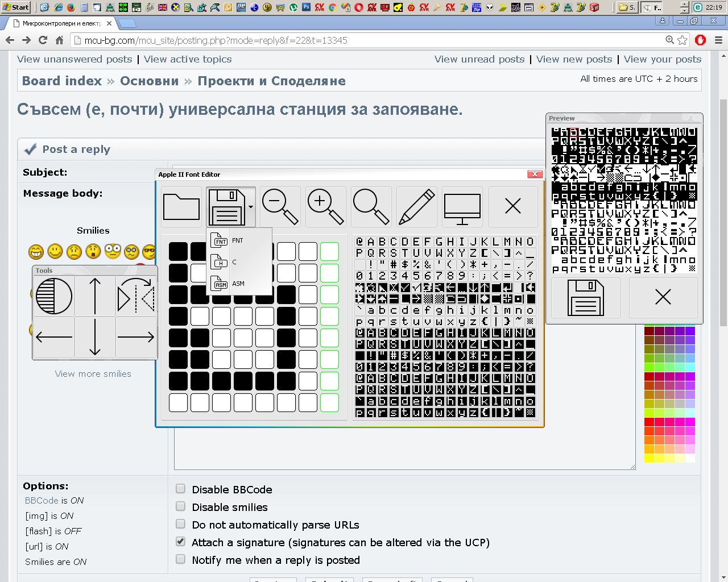Click View more smilies link
The image size is (728, 582).
point(93,374)
